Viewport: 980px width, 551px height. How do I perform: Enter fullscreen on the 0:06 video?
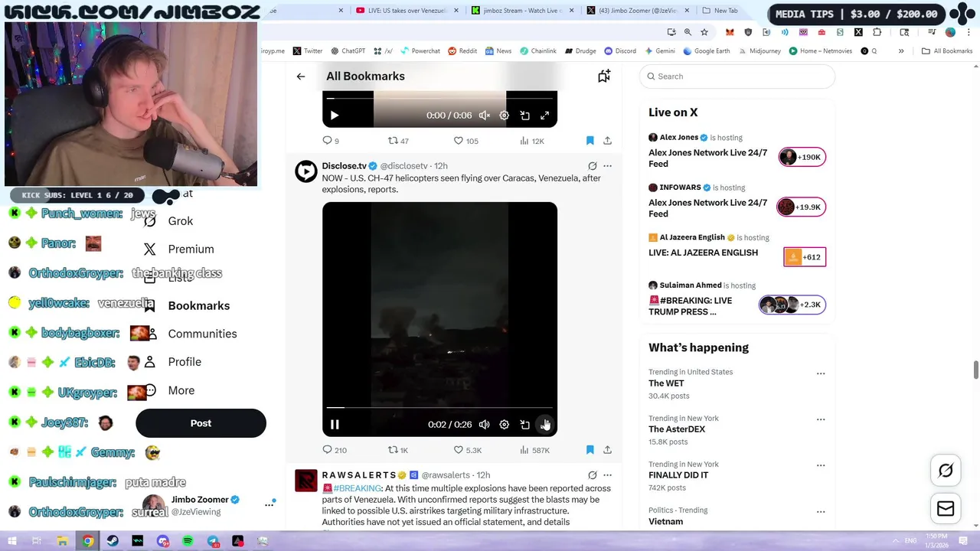pos(545,116)
